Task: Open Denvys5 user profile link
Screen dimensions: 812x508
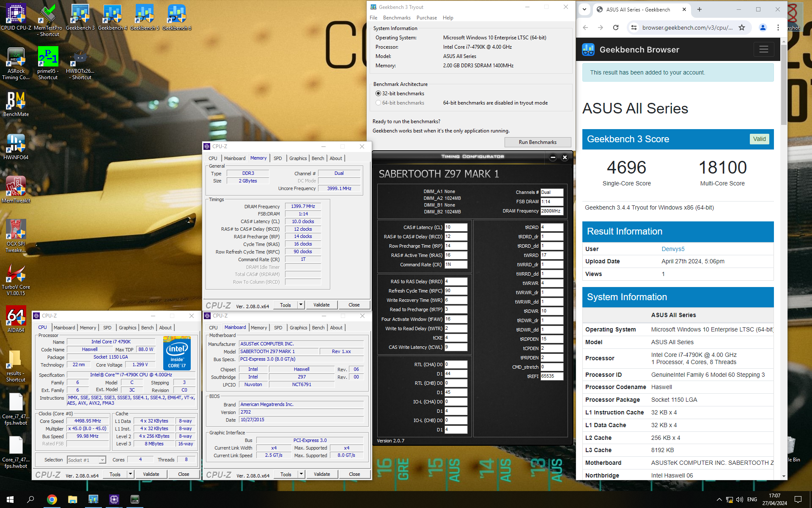Action: click(673, 249)
